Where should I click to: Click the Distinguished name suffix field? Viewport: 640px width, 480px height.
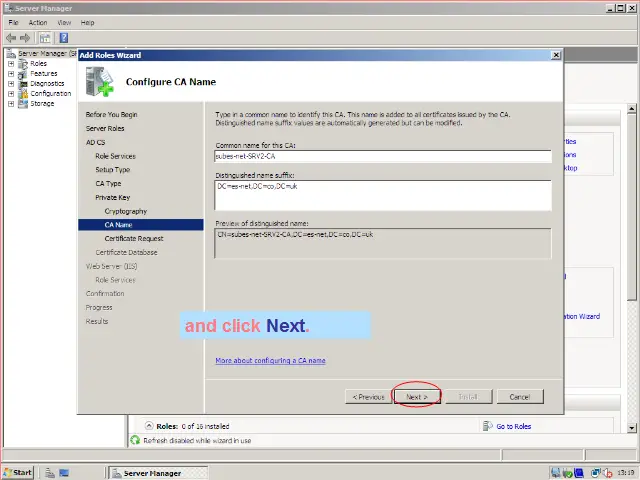tap(383, 195)
